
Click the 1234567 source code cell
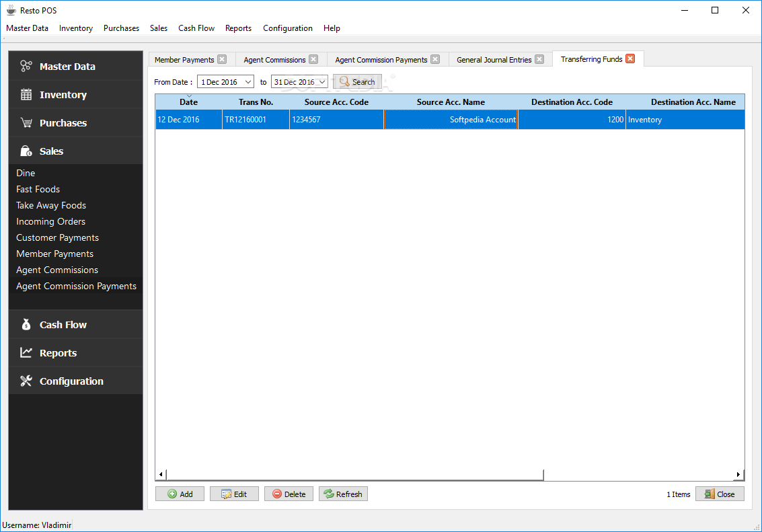[336, 120]
